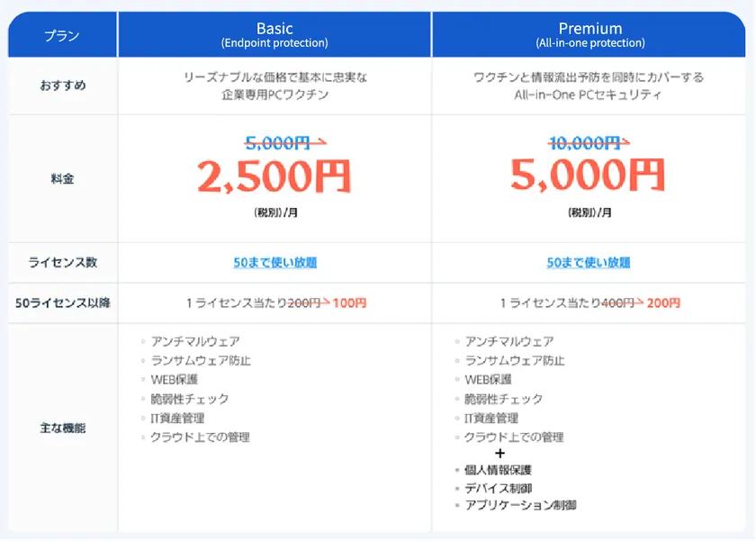Click the "おすすめ" row label
756x541 pixels.
point(62,86)
